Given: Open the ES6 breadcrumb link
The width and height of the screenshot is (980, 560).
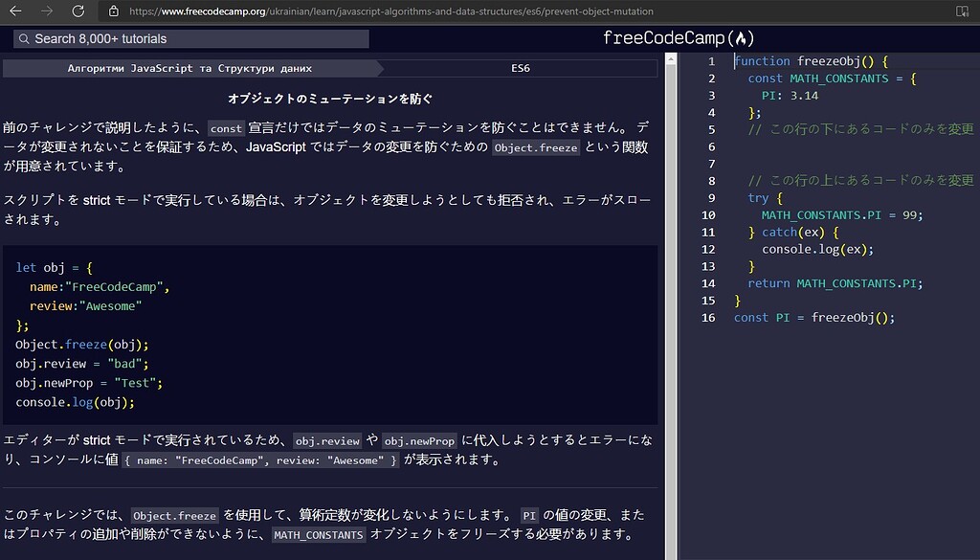Looking at the screenshot, I should (x=520, y=68).
